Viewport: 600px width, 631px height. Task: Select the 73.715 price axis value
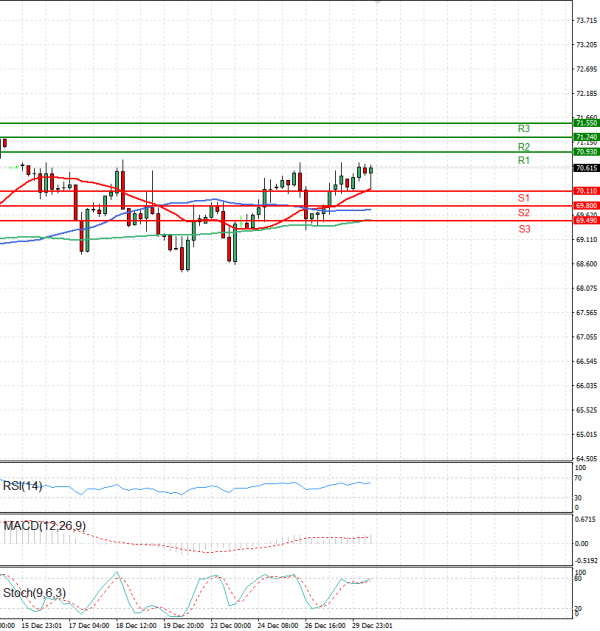pos(586,21)
